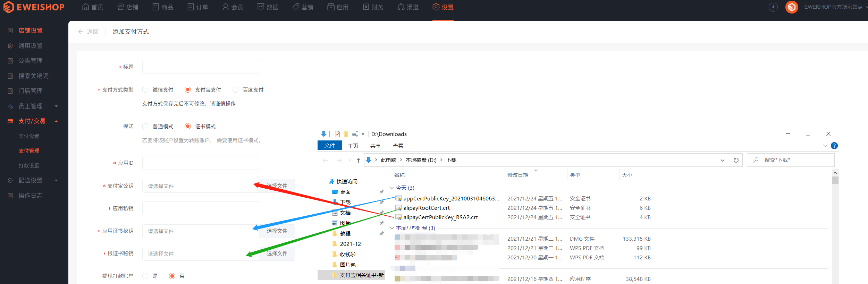Focus the 应用ID input field
Image resolution: width=868 pixels, height=284 pixels.
201,163
